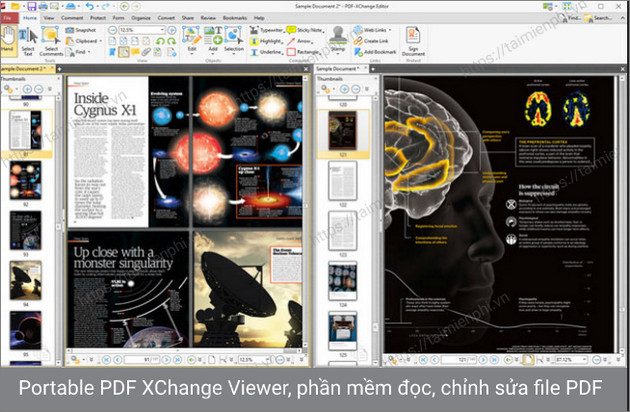This screenshot has height=412, width=630.
Task: Open zoom dropdown in right document bottom toolbar
Action: click(585, 360)
